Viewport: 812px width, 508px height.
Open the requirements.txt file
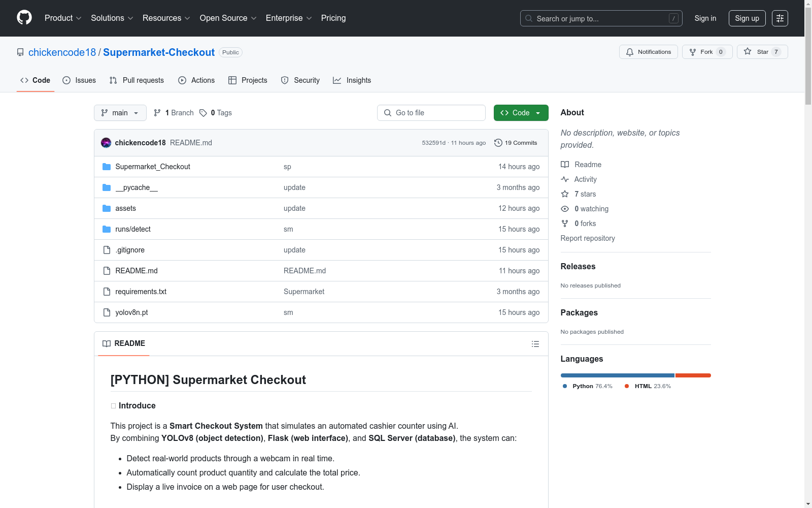pyautogui.click(x=141, y=292)
